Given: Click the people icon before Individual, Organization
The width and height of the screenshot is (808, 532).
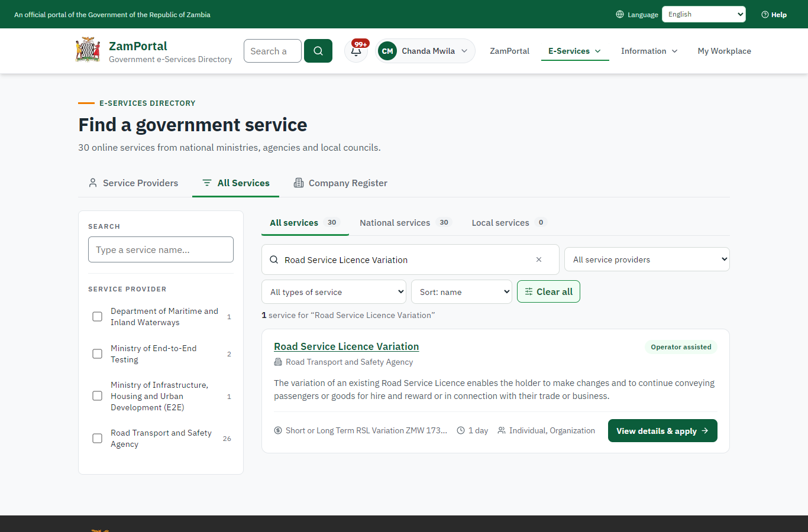Looking at the screenshot, I should [502, 430].
